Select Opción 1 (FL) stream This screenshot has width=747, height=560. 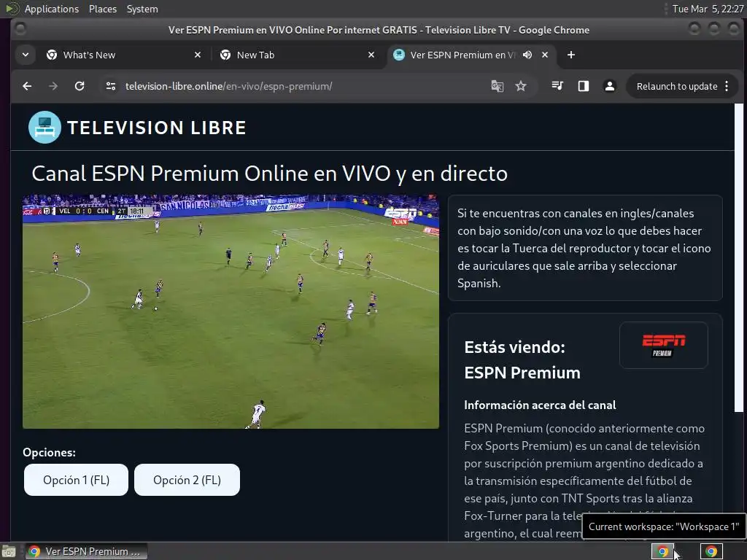pos(76,480)
